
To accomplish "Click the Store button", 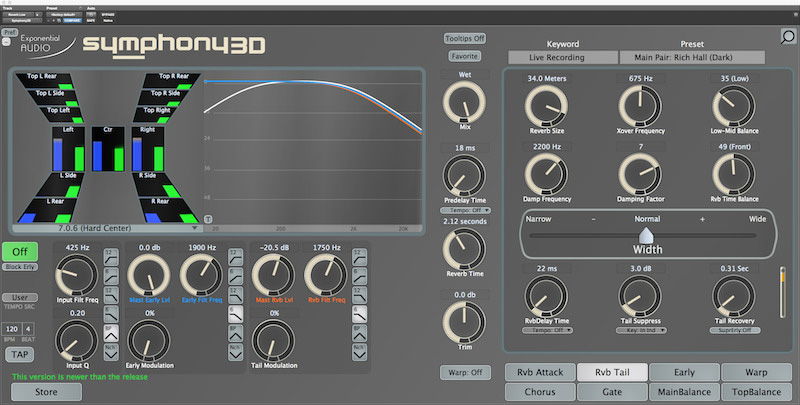I will tap(46, 392).
